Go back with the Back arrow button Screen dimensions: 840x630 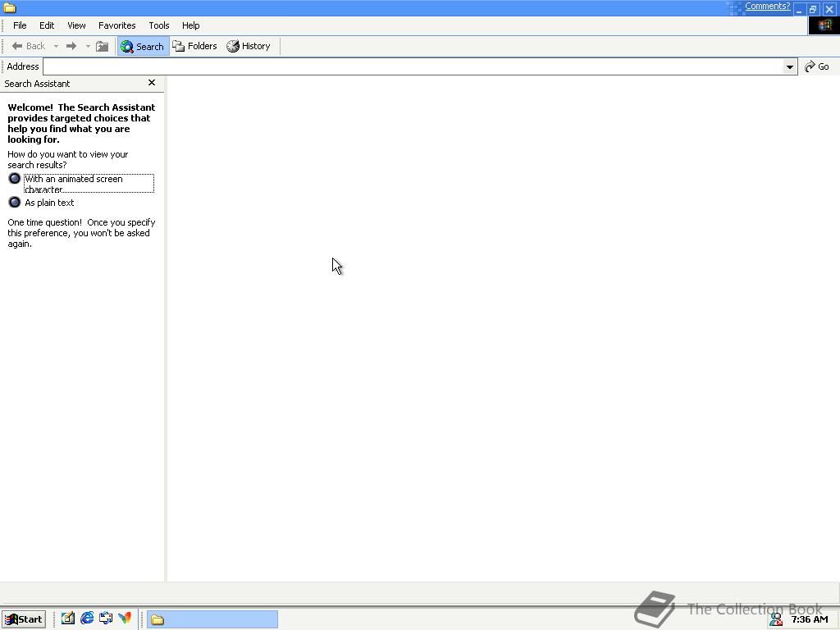29,46
